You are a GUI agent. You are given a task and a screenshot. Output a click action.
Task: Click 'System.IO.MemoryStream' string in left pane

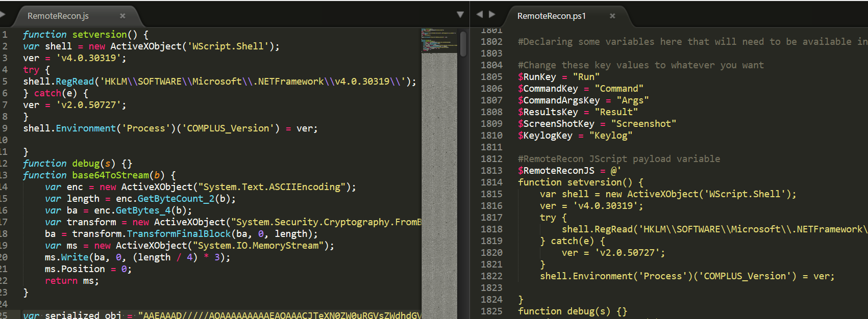[258, 246]
